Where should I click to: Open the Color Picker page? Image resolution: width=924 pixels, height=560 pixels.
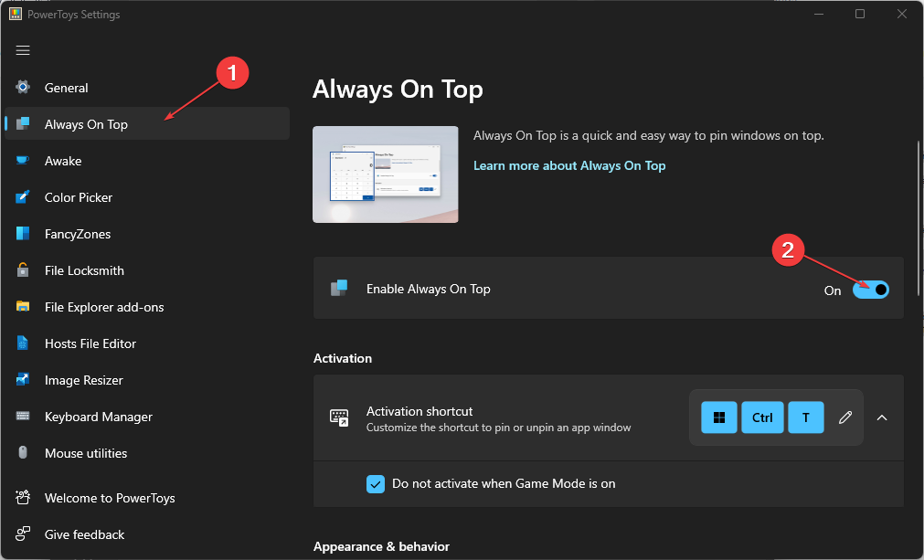[x=147, y=196]
